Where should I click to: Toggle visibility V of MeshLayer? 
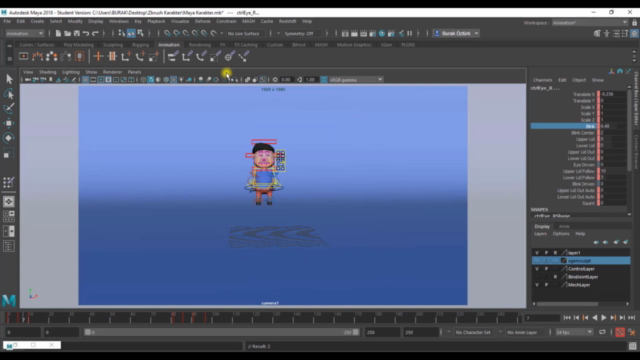[x=537, y=285]
